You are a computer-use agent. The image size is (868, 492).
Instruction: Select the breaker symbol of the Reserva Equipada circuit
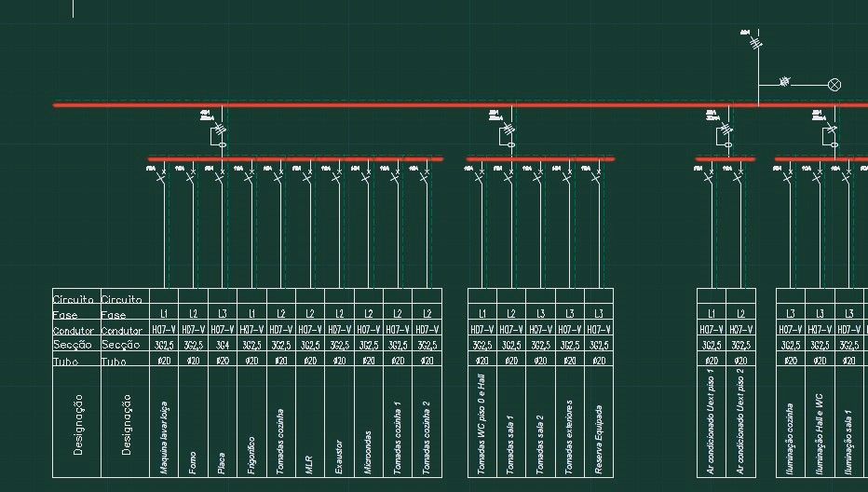pyautogui.click(x=596, y=177)
